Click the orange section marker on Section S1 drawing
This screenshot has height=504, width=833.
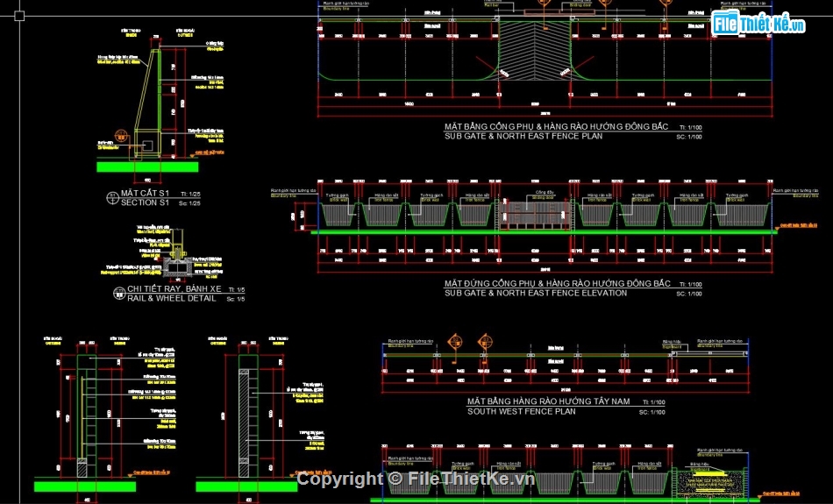coord(121,135)
